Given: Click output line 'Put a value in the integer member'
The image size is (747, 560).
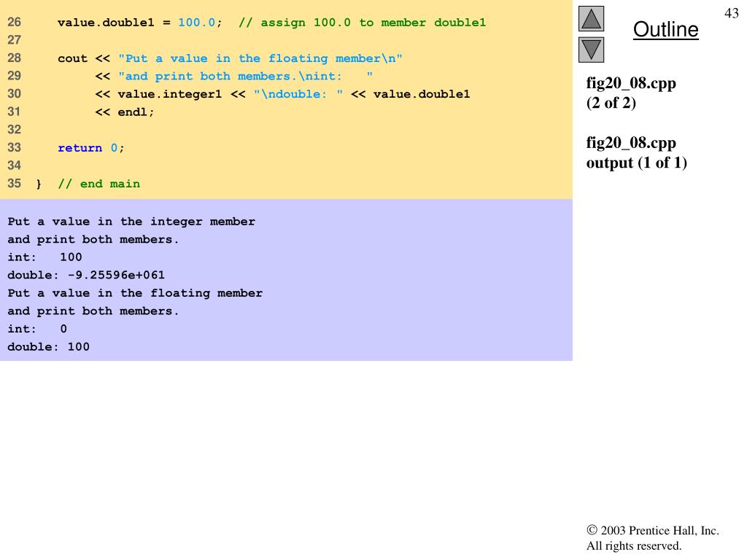Looking at the screenshot, I should point(131,222).
